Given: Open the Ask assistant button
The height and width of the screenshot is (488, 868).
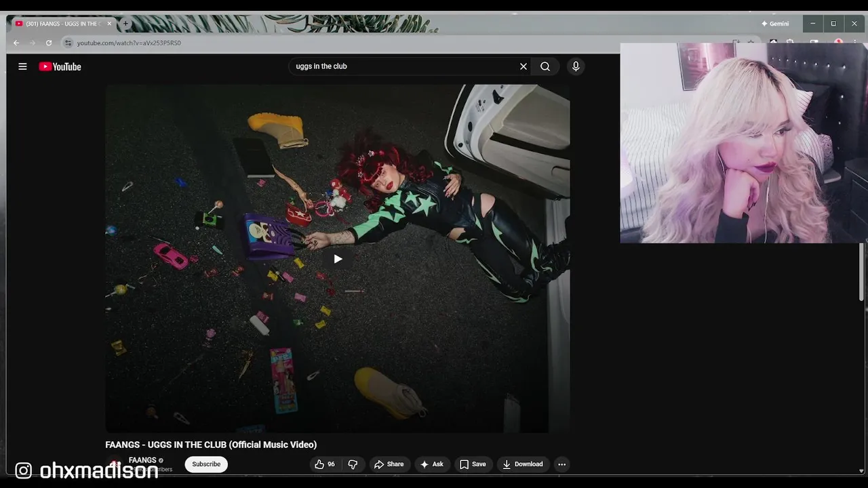Looking at the screenshot, I should tap(432, 464).
